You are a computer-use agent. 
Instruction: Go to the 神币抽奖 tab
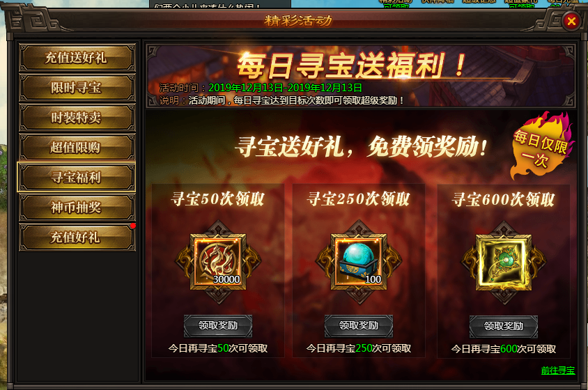pos(77,208)
